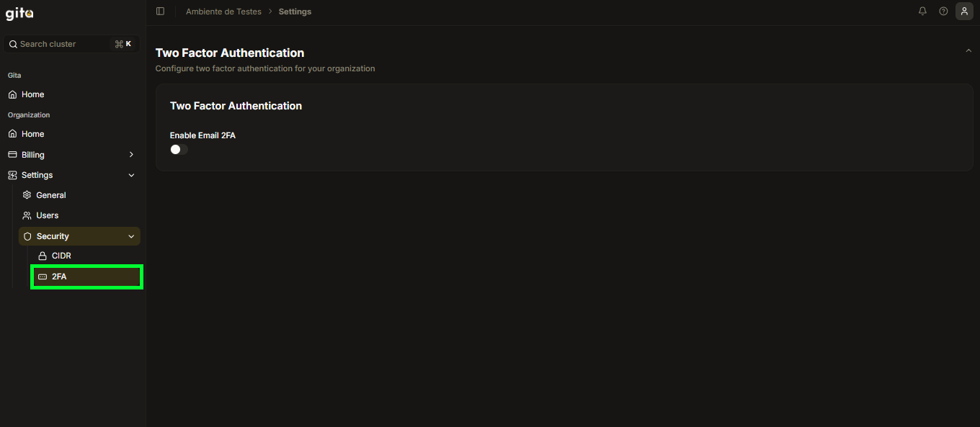
Task: Toggle the sidebar panel icon
Action: click(160, 12)
